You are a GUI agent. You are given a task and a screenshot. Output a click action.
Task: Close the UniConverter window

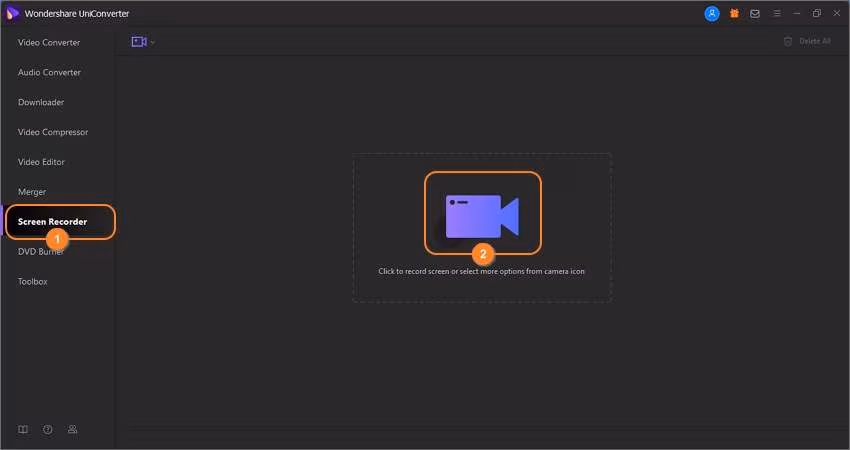836,14
